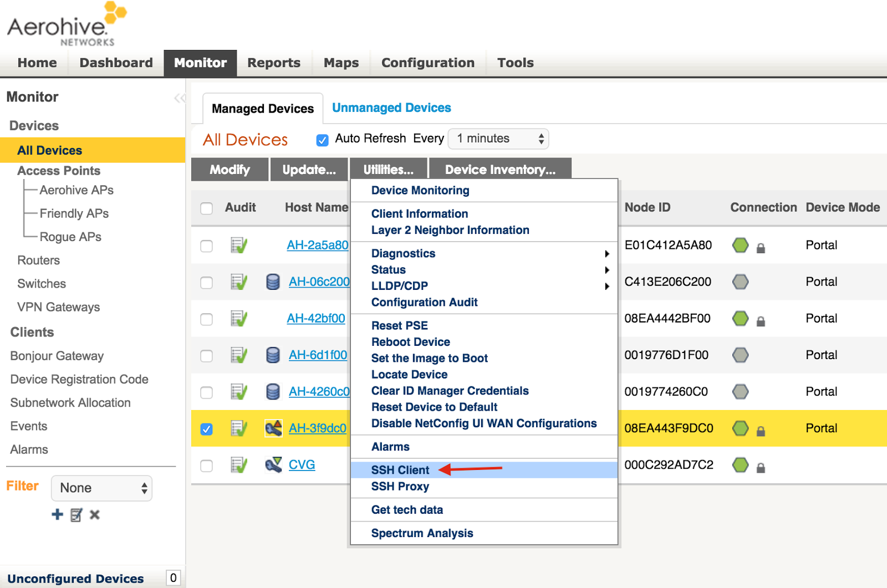Click the audit icon for AH-3f9dc0
Viewport: 887px width, 588px height.
tap(239, 428)
